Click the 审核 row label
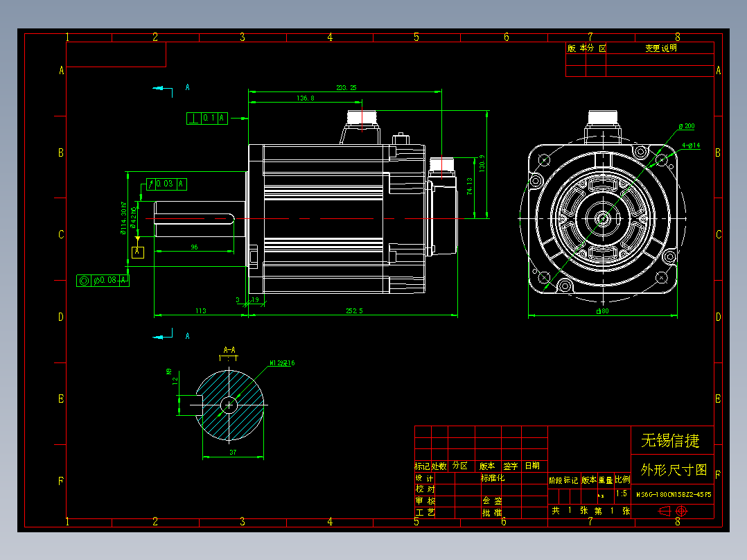 (x=425, y=501)
